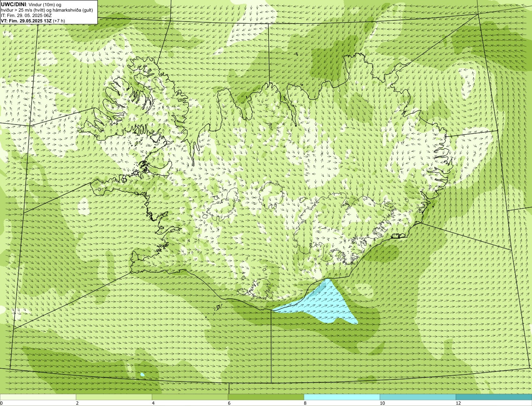This screenshot has width=532, height=406.
Task: Select the 6–8 m/s dark green scale segment
Action: click(x=266, y=397)
